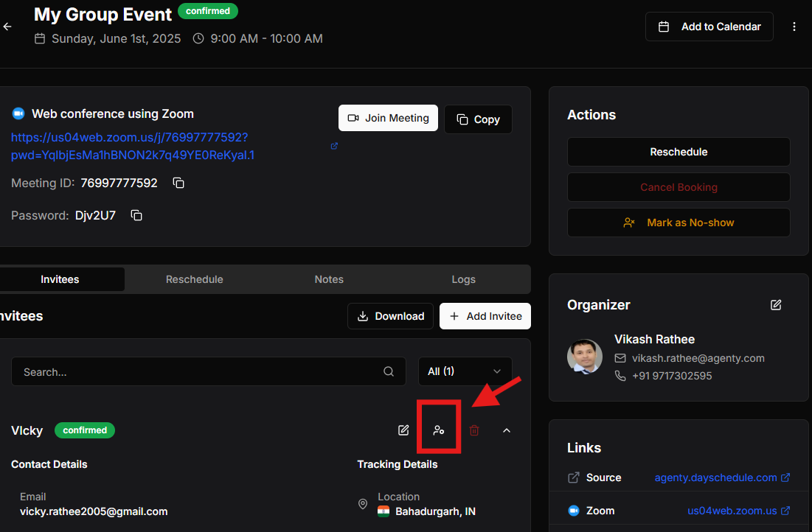Click the organizer phone +91 9717302595
Screen dimensions: 812x532
click(672, 376)
